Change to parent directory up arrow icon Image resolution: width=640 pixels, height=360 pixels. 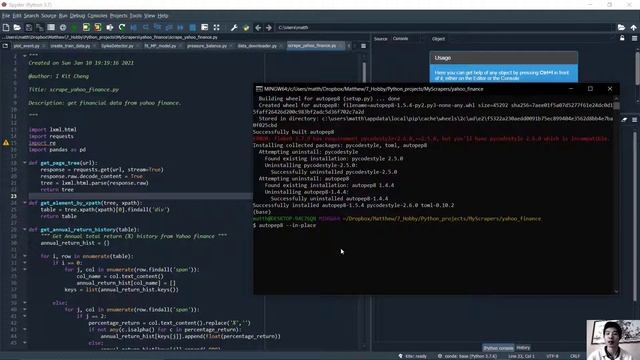633,27
